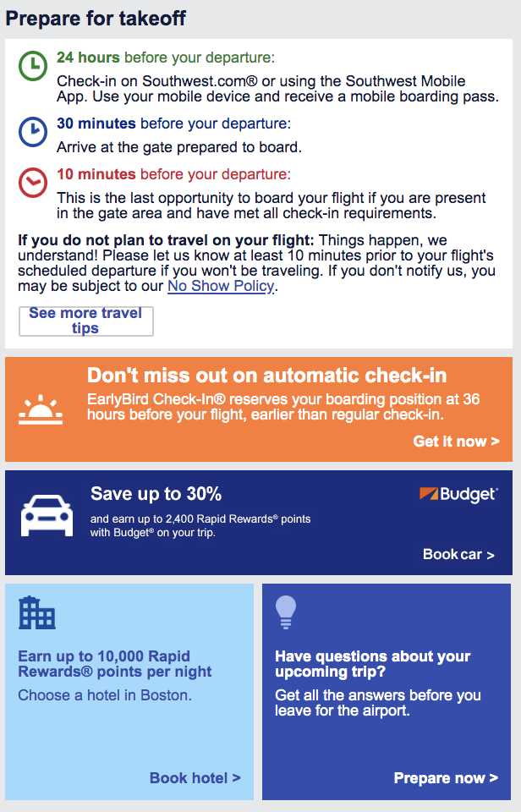Click the Choose a hotel in Boston text
The height and width of the screenshot is (812, 521).
click(x=105, y=695)
